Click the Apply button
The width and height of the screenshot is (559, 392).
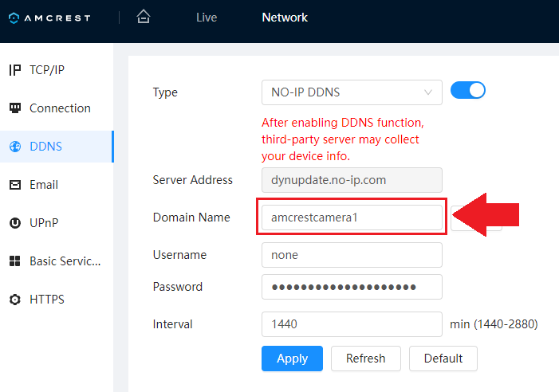[292, 359]
